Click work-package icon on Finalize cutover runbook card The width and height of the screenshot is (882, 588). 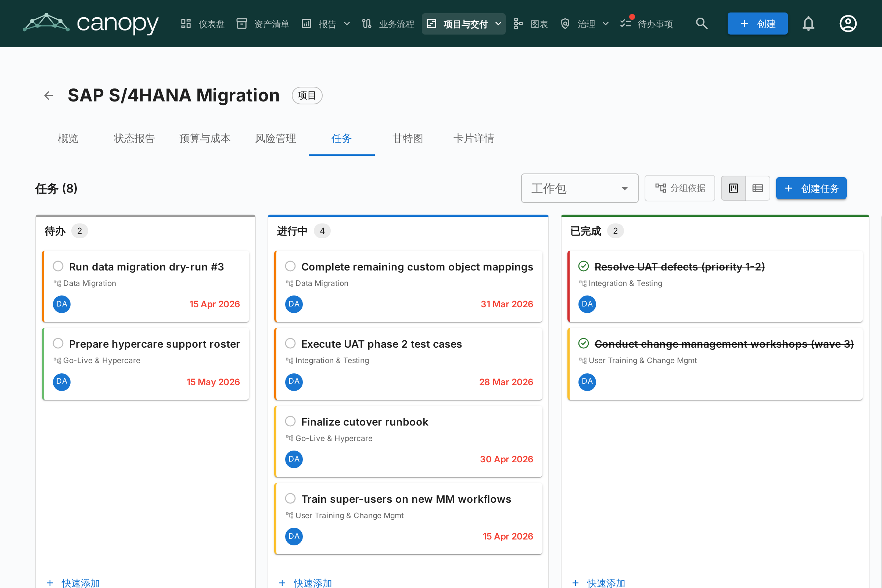click(x=289, y=438)
